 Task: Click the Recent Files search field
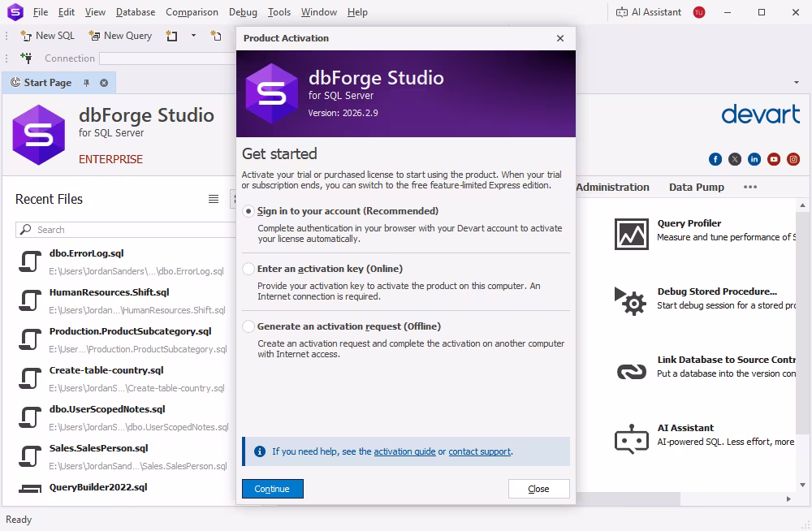tap(126, 230)
